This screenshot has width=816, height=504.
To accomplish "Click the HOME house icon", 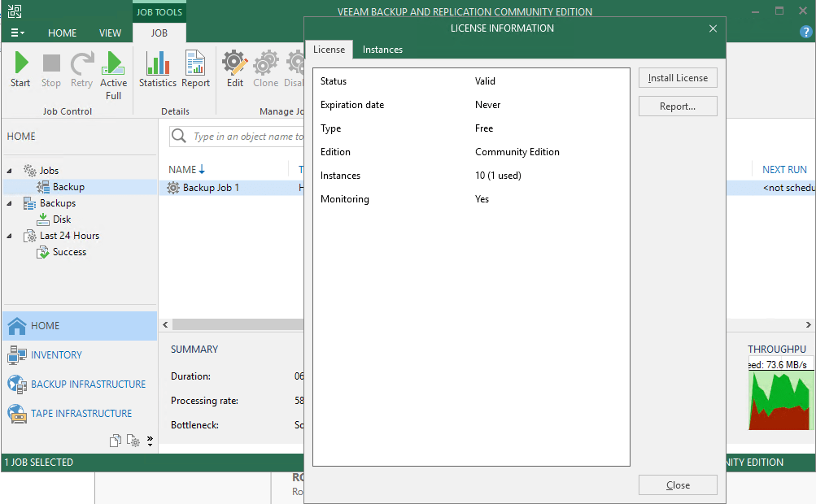I will (x=16, y=326).
